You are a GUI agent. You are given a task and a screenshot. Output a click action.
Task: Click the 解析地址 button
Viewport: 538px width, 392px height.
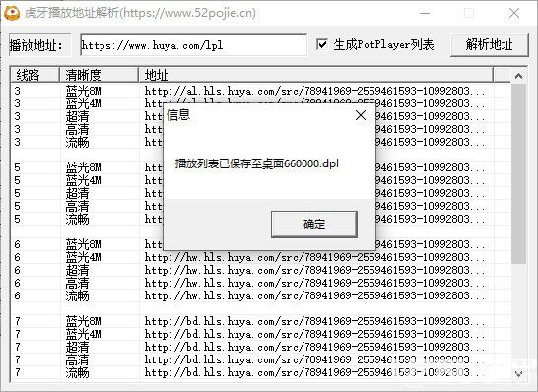[489, 44]
